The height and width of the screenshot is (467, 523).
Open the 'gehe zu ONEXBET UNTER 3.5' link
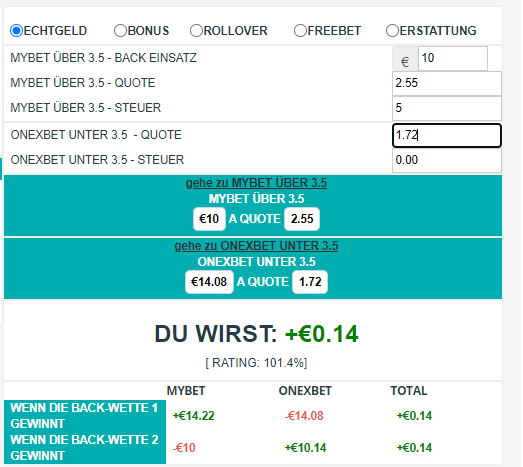tap(256, 246)
